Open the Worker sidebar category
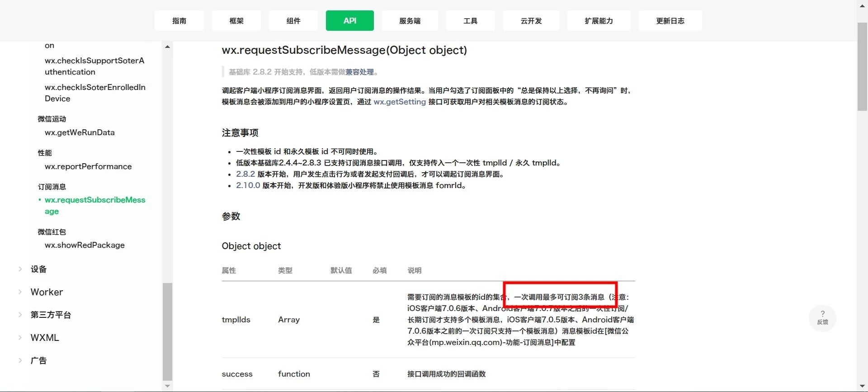 click(x=47, y=292)
